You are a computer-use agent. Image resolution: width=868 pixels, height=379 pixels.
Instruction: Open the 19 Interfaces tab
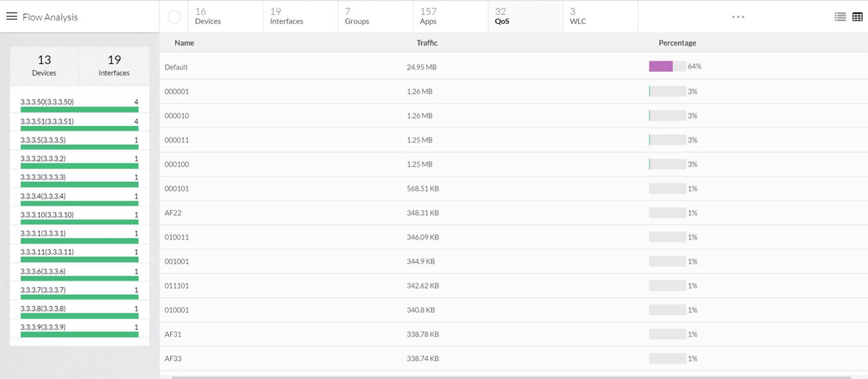point(286,17)
